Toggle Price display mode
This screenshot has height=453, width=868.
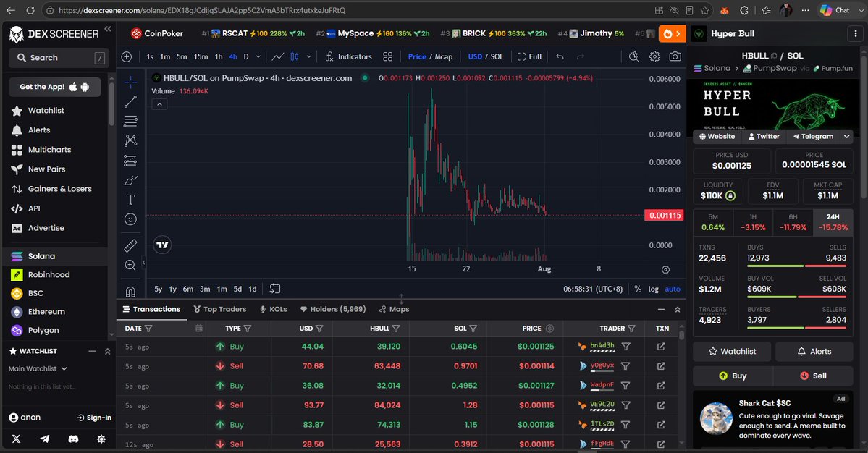[x=417, y=56]
